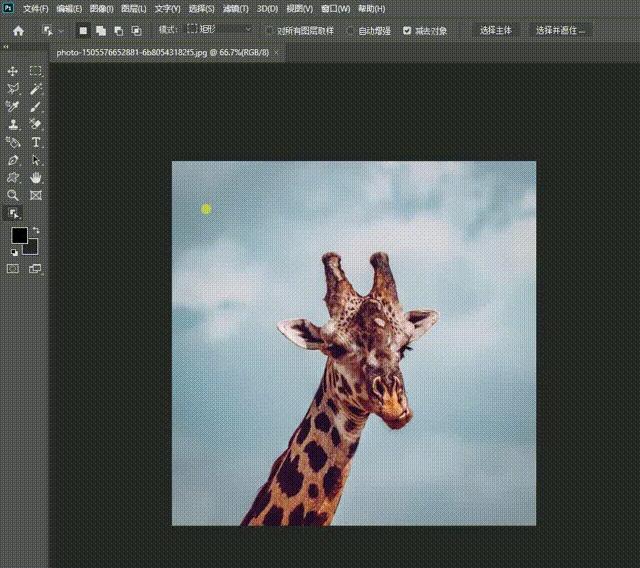640x568 pixels.
Task: Choose Intersect with Selection mode
Action: 136,31
